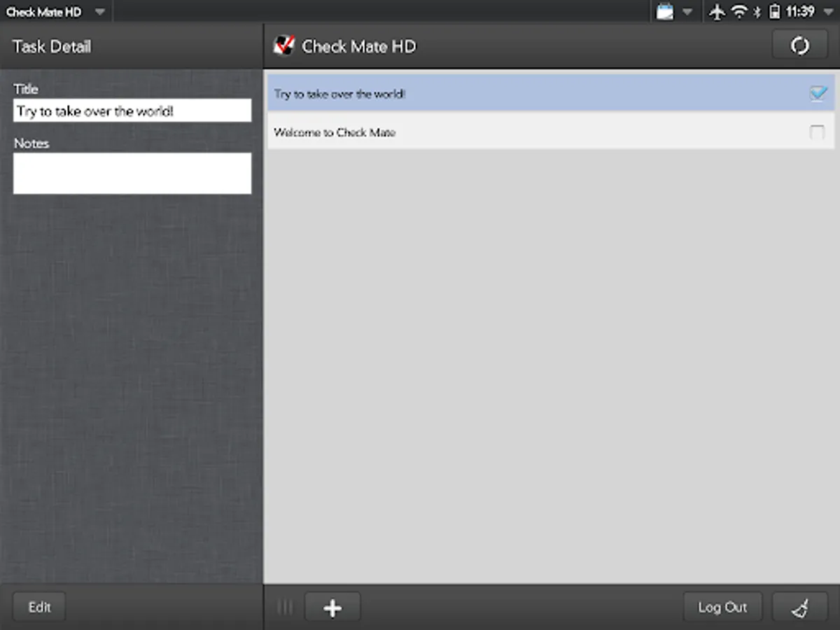Click the Edit button
The height and width of the screenshot is (630, 840).
coord(39,607)
